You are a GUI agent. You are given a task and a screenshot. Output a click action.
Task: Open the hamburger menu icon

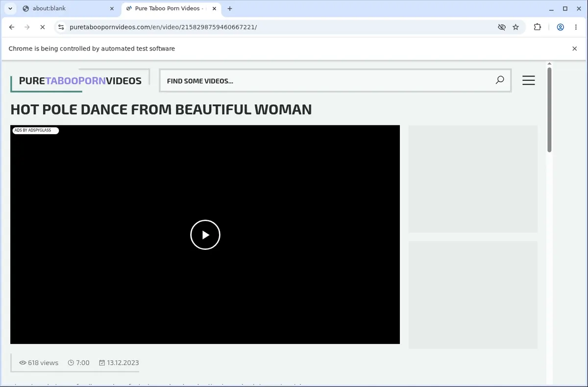point(528,80)
